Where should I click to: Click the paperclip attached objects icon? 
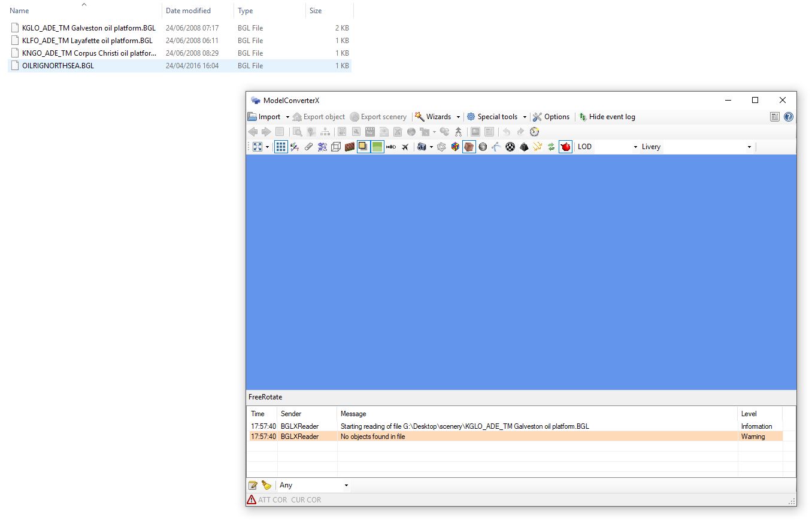coord(308,147)
